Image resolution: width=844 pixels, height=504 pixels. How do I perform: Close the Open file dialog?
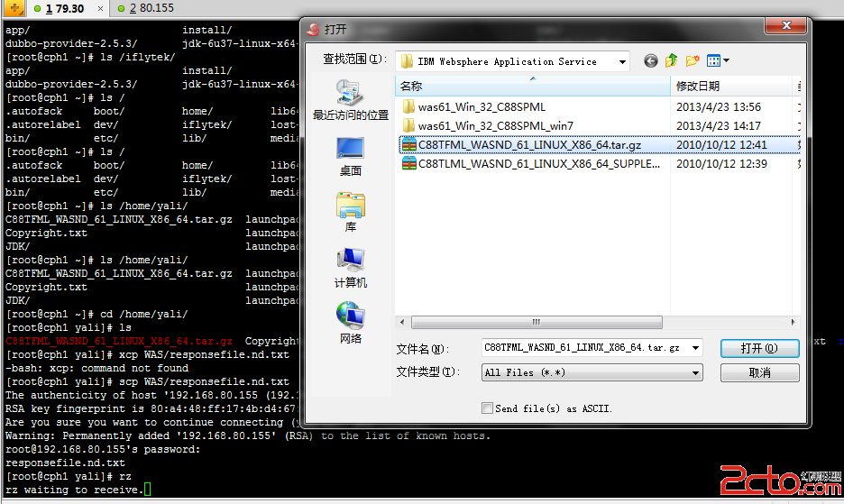[x=786, y=25]
